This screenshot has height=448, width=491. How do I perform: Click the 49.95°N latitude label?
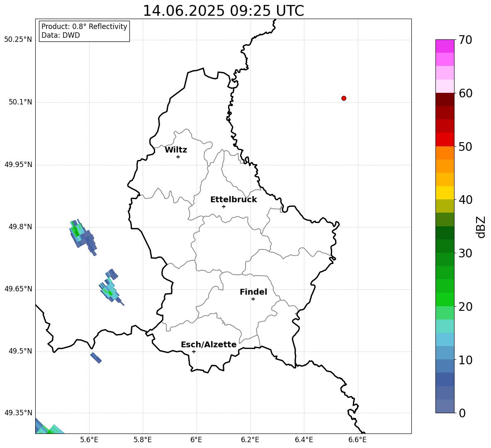click(x=18, y=165)
